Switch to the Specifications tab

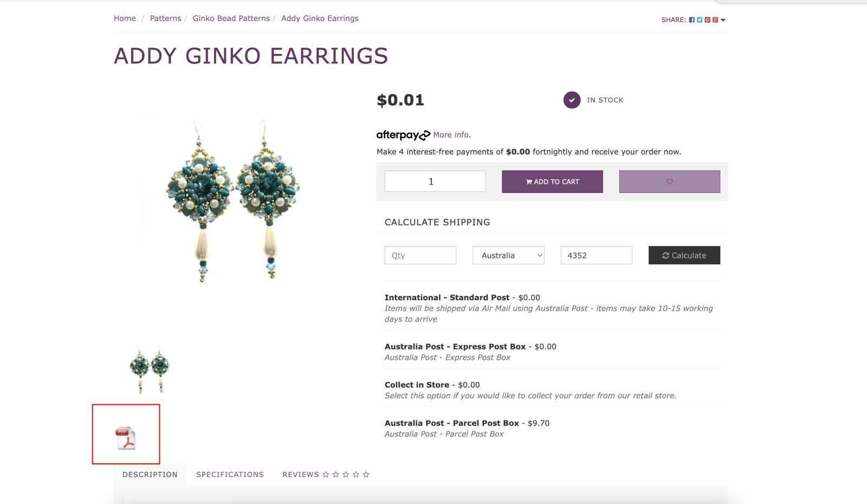(x=230, y=474)
